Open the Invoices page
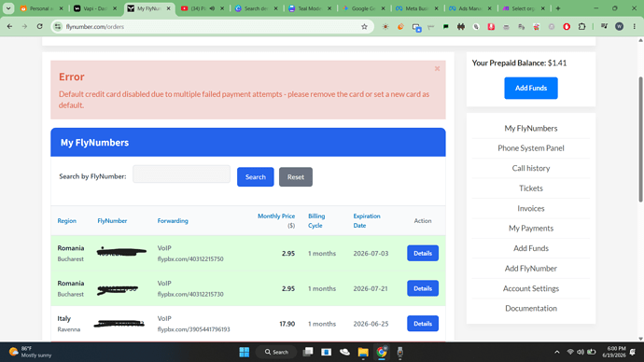 pyautogui.click(x=531, y=208)
